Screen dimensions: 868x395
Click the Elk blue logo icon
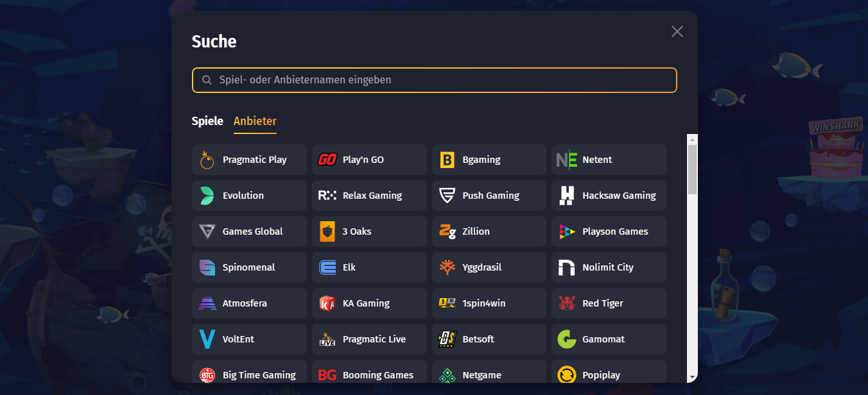tap(327, 267)
